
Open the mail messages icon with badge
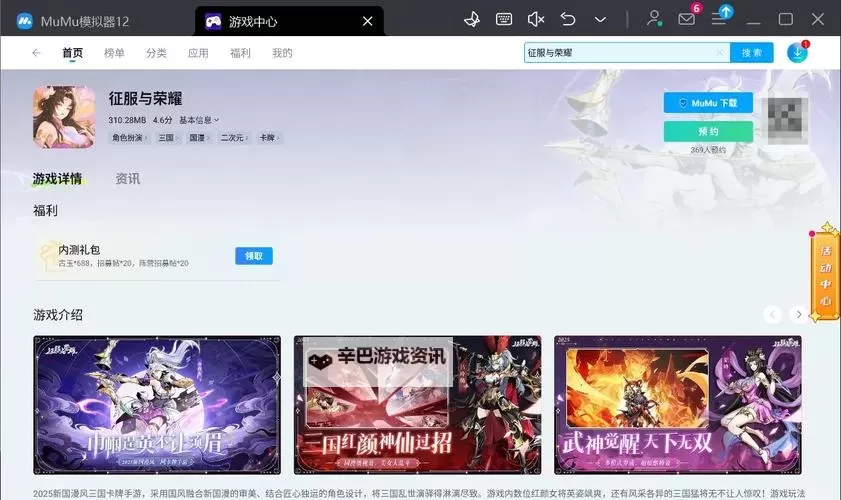pyautogui.click(x=687, y=19)
